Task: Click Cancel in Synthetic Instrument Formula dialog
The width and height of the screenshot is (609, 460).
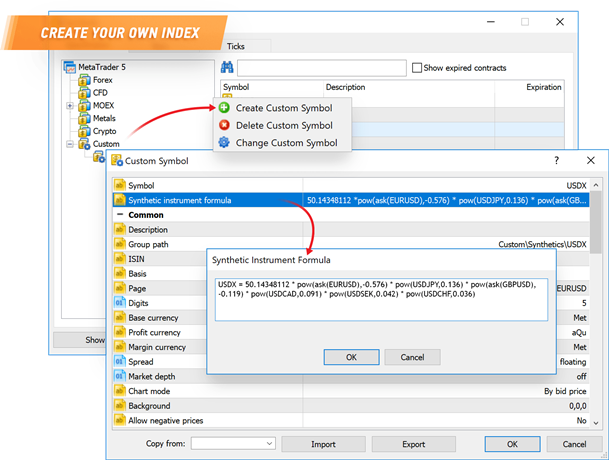Action: pyautogui.click(x=412, y=357)
